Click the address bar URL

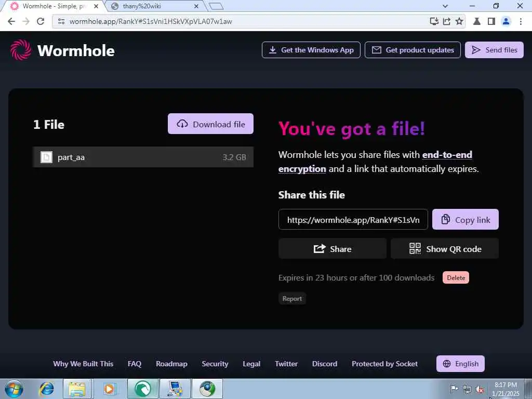[x=151, y=21]
